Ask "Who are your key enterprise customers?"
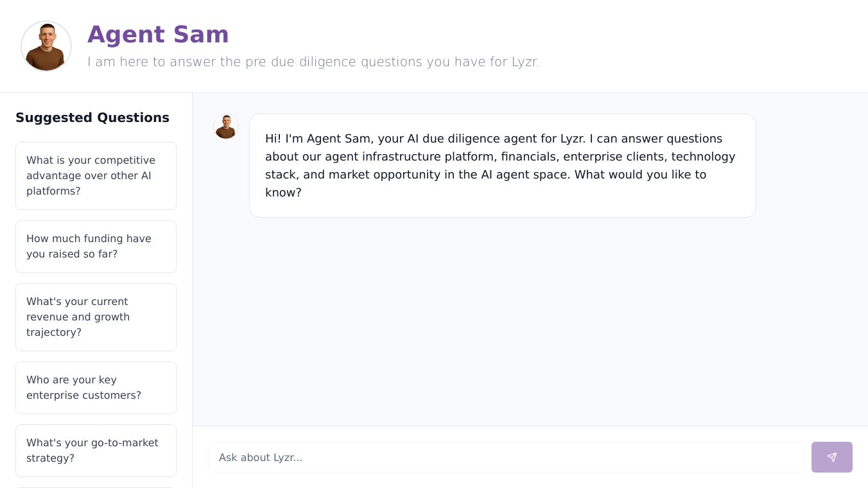 [96, 387]
